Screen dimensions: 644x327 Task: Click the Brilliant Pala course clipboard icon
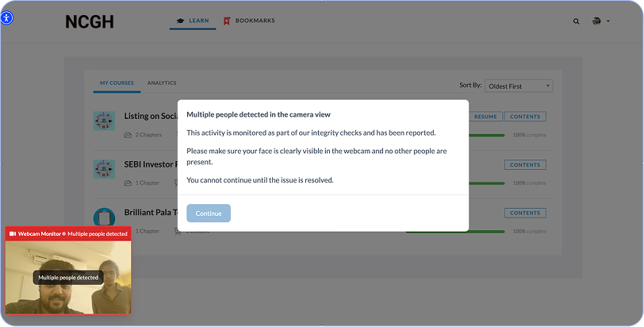[x=104, y=217]
